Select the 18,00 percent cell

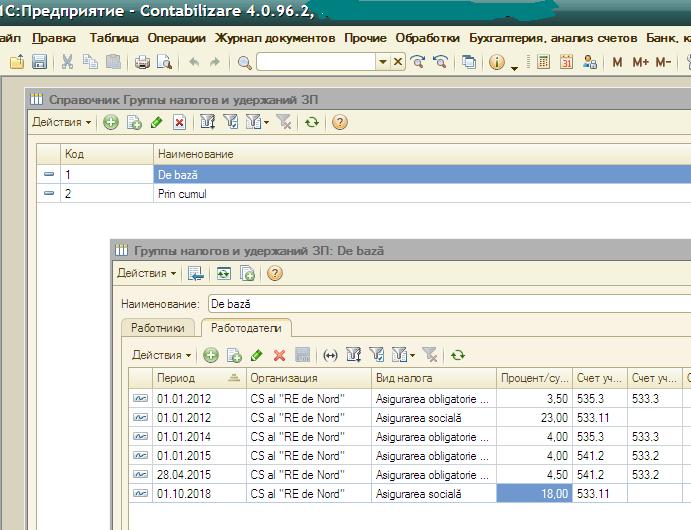click(x=534, y=493)
